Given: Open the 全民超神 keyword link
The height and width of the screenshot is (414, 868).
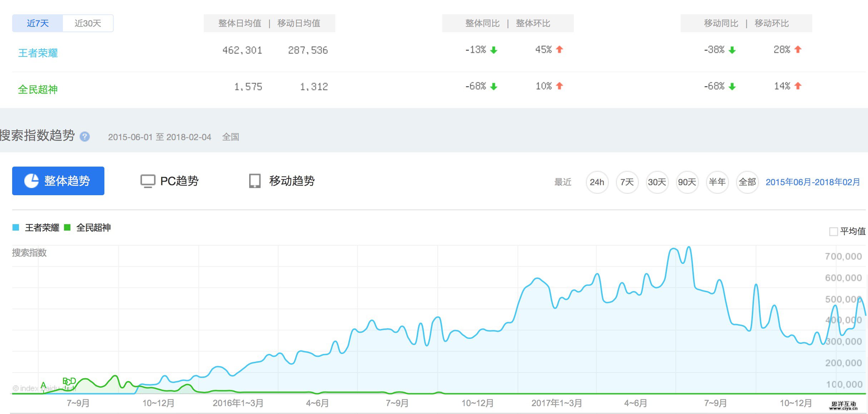Looking at the screenshot, I should point(38,89).
